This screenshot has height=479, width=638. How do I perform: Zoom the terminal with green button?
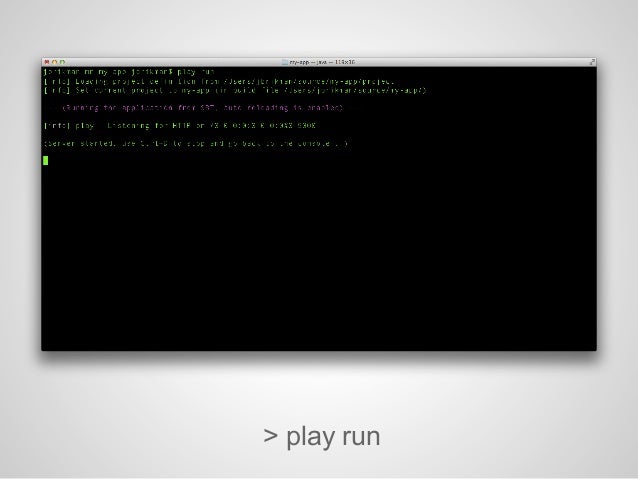(x=62, y=62)
